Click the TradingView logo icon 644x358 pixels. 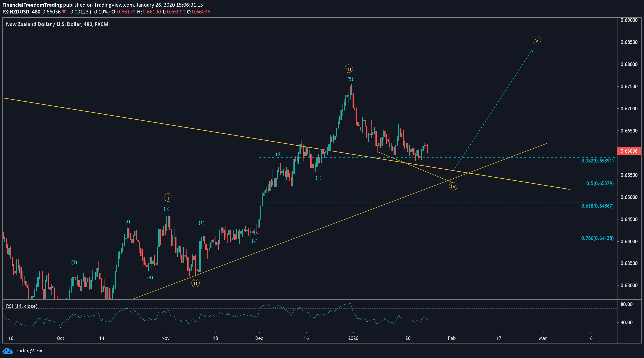(x=7, y=351)
